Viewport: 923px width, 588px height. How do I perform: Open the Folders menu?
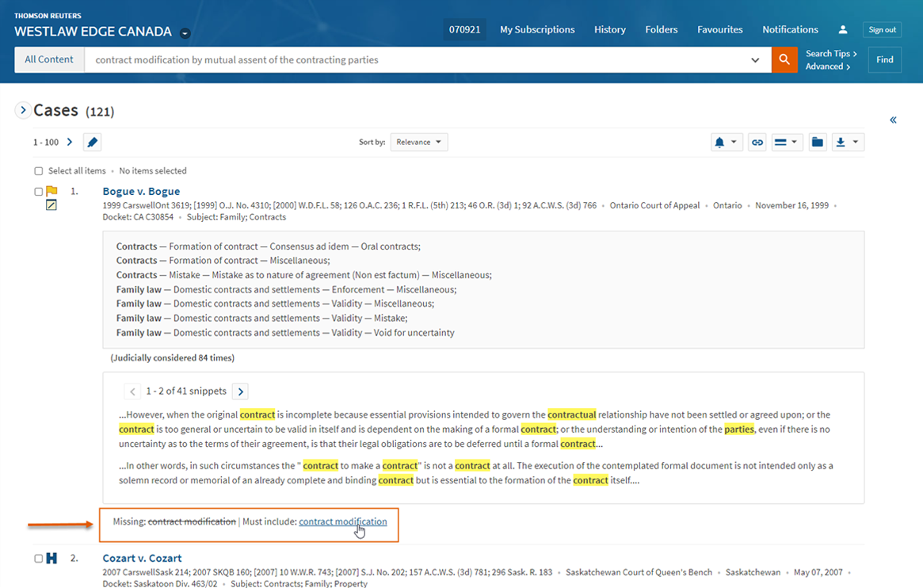[661, 29]
